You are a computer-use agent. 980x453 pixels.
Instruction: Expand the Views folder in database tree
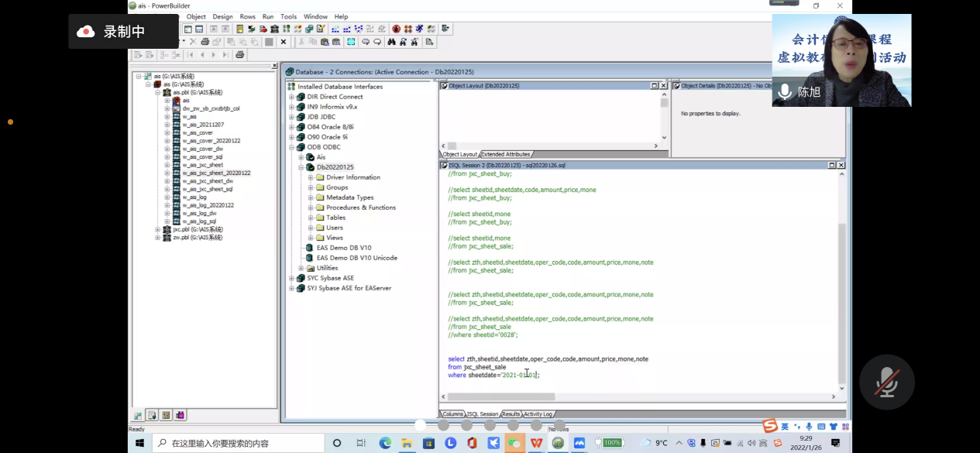coord(311,238)
